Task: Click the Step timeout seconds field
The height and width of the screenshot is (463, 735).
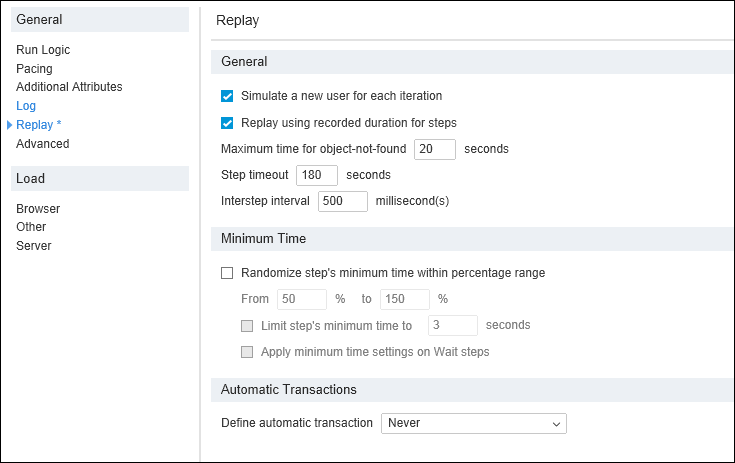Action: 317,175
